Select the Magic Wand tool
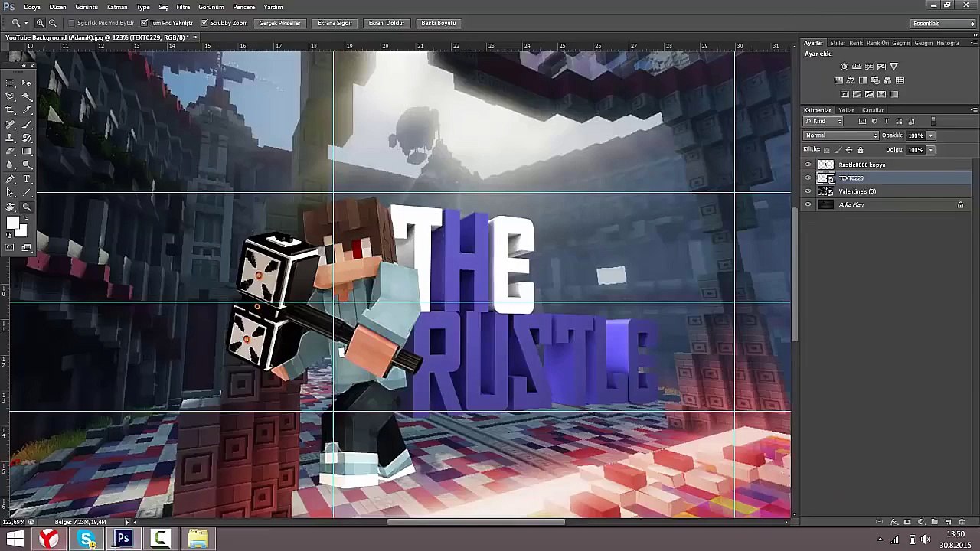This screenshot has width=980, height=551. [x=27, y=96]
